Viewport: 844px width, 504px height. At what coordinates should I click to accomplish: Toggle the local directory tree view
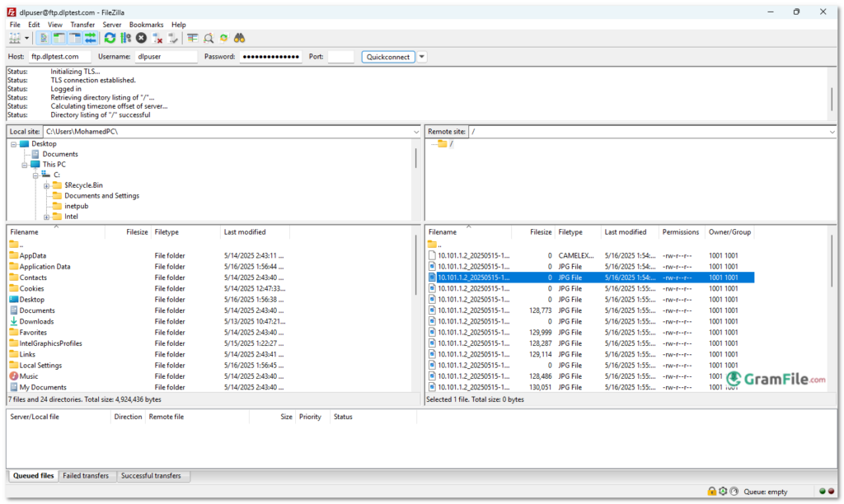[x=60, y=38]
